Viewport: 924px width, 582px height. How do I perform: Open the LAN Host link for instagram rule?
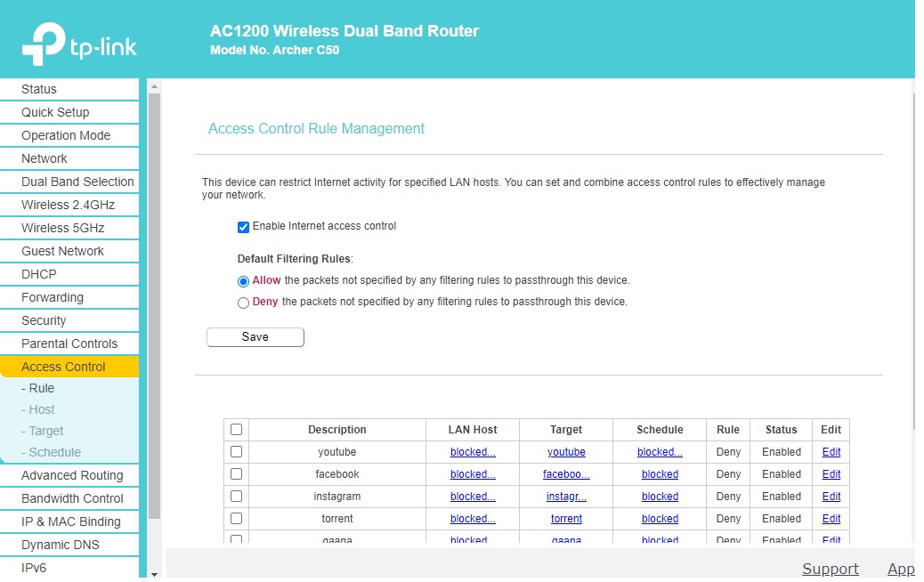(473, 497)
